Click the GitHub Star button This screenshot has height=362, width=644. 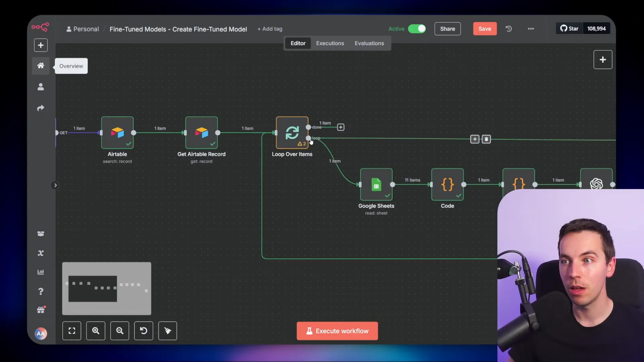(570, 29)
